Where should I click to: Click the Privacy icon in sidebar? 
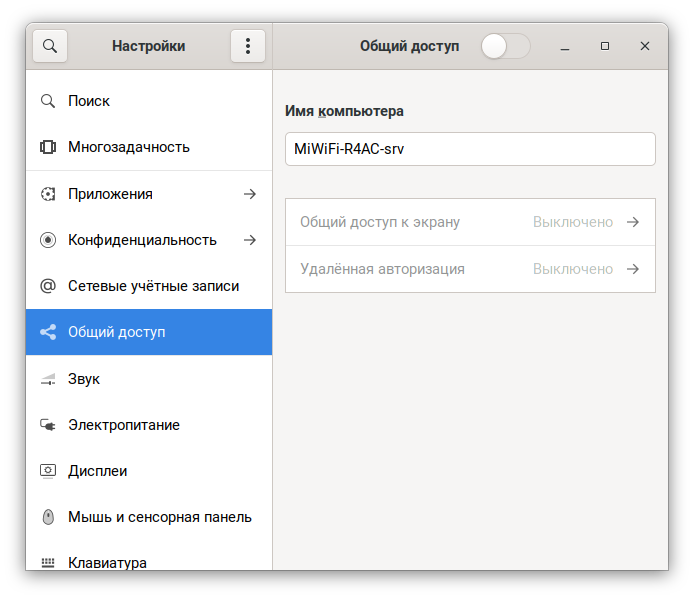tap(47, 240)
